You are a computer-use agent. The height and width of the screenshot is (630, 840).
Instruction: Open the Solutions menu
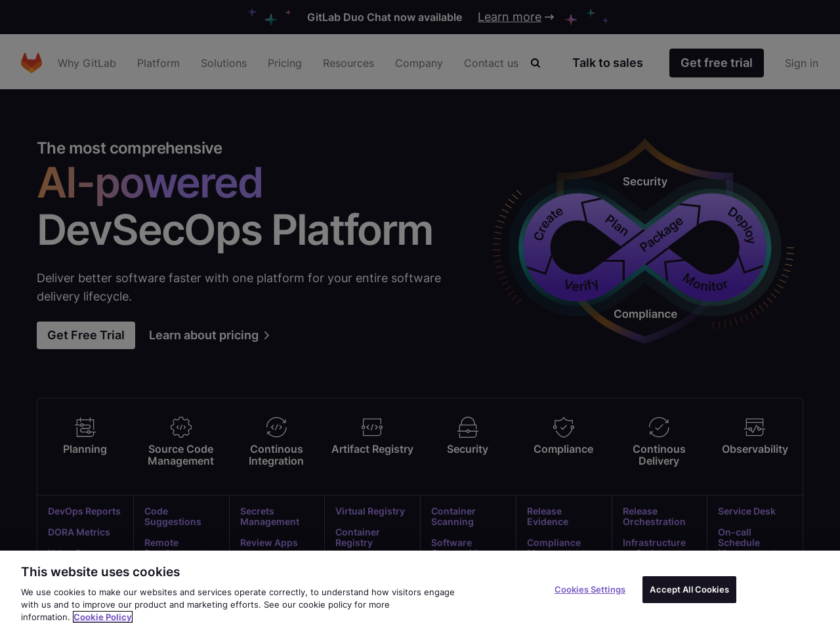tap(224, 63)
